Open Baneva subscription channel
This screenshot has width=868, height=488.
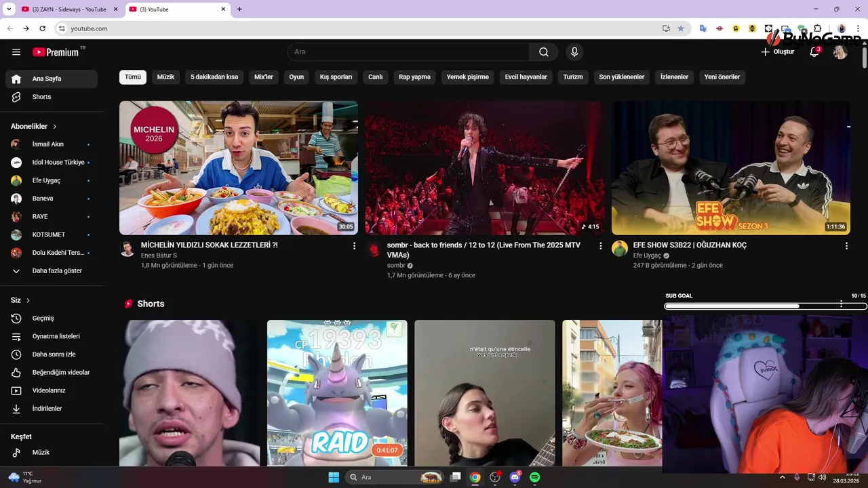52,199
